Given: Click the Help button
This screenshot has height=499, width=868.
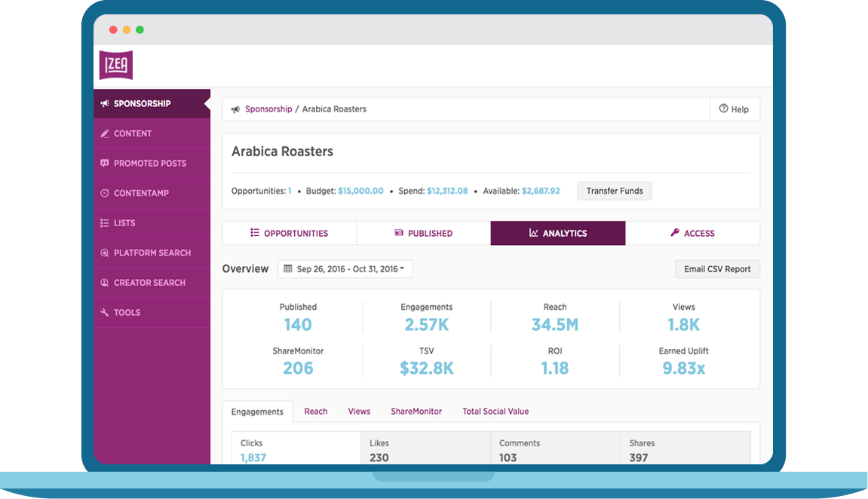Looking at the screenshot, I should [735, 109].
